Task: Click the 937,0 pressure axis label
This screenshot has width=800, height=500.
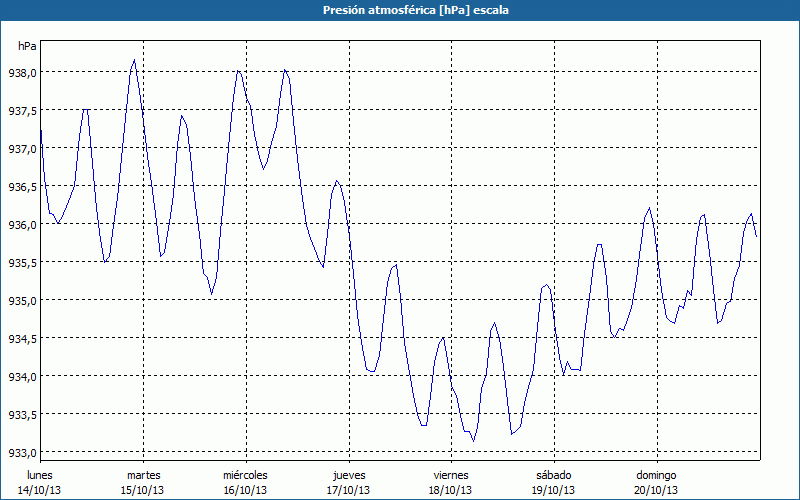Action: pos(22,149)
